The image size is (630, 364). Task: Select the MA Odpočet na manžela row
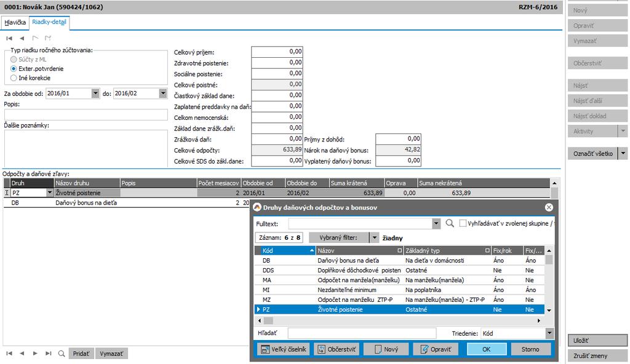click(400, 280)
